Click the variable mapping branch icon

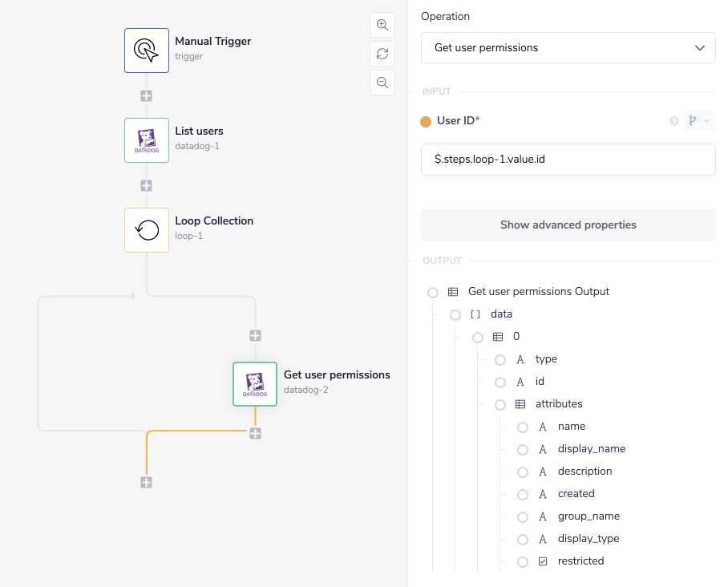tap(693, 120)
